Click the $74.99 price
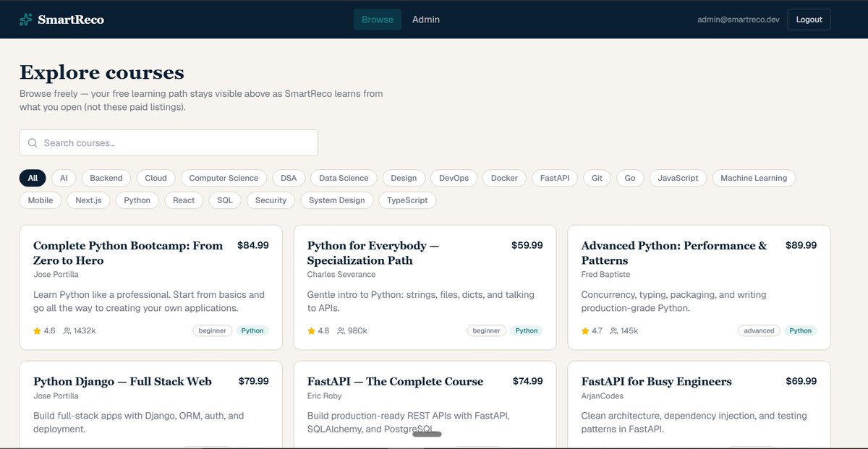 527,381
